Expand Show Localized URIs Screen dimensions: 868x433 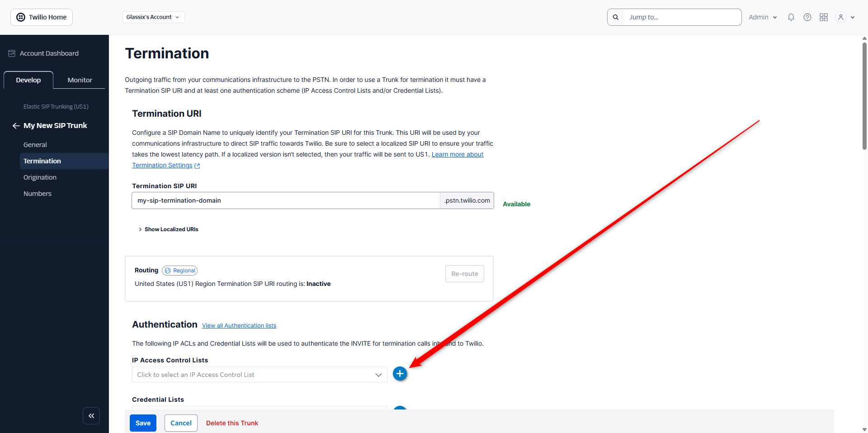169,229
